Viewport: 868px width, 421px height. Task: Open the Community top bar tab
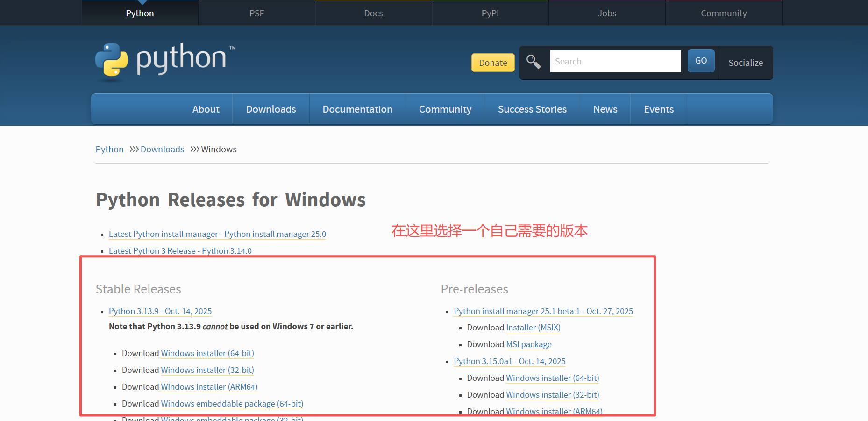coord(724,13)
